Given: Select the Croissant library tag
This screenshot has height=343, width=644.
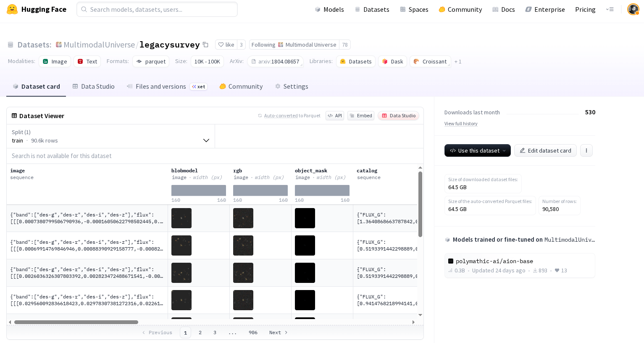Looking at the screenshot, I should coord(430,61).
